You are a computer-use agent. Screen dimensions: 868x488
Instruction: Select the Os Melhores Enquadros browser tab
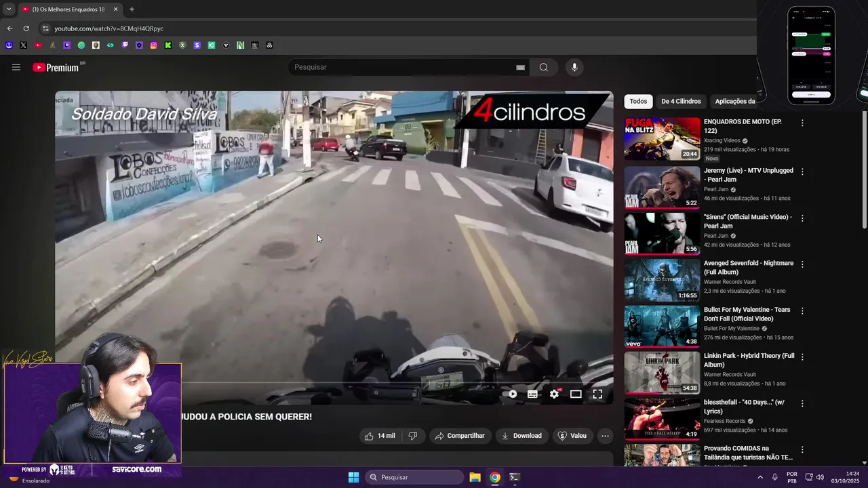point(69,9)
